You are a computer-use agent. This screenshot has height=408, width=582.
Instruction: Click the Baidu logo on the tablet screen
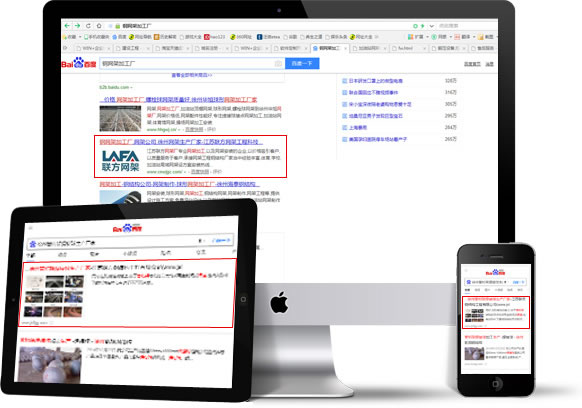click(x=127, y=228)
